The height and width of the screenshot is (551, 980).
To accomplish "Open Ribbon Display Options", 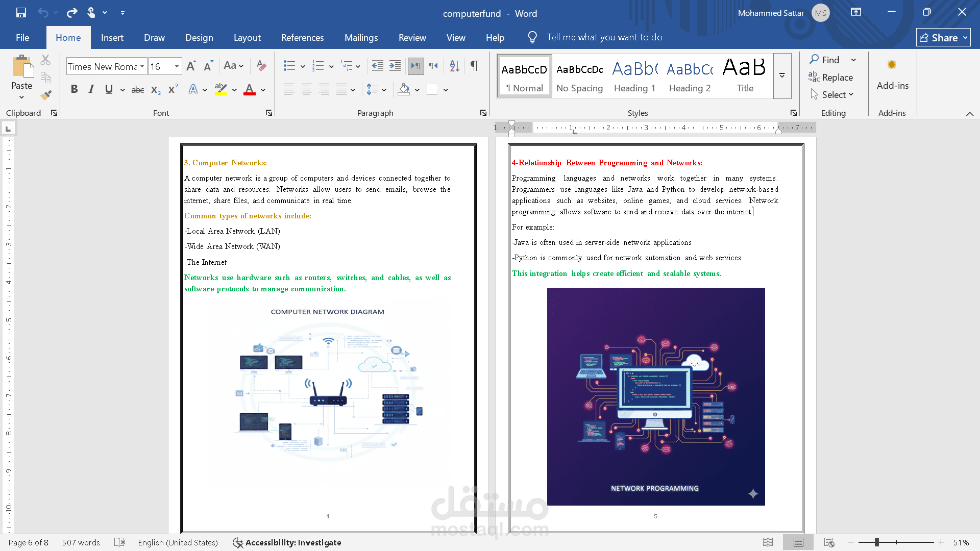I will click(856, 12).
